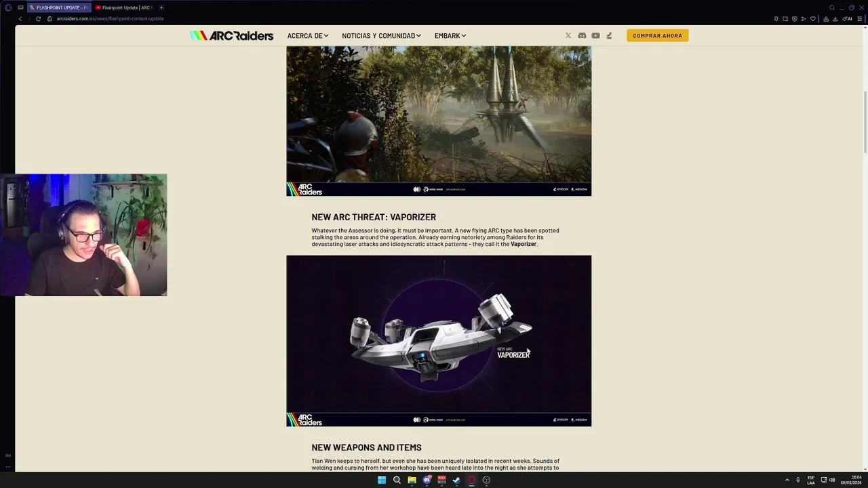The width and height of the screenshot is (868, 488).
Task: Open a new browser tab
Action: pyautogui.click(x=161, y=7)
